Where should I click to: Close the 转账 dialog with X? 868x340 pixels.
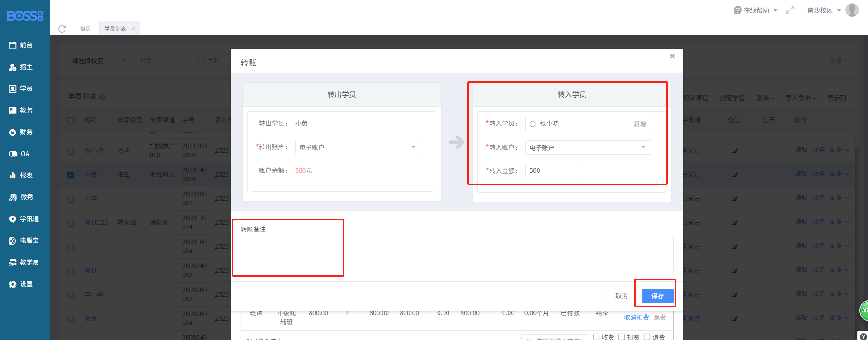[672, 56]
